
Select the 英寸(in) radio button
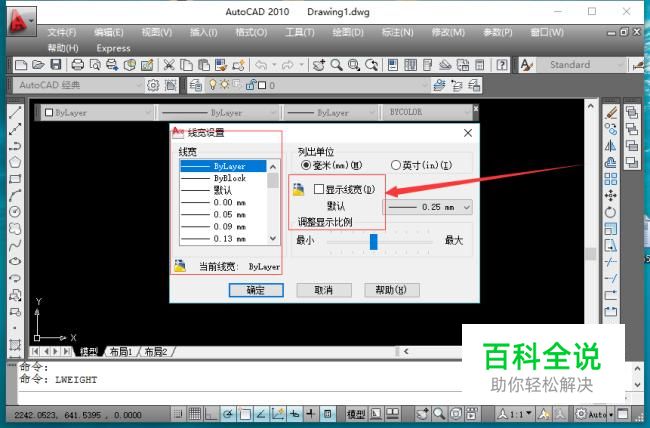(x=395, y=165)
